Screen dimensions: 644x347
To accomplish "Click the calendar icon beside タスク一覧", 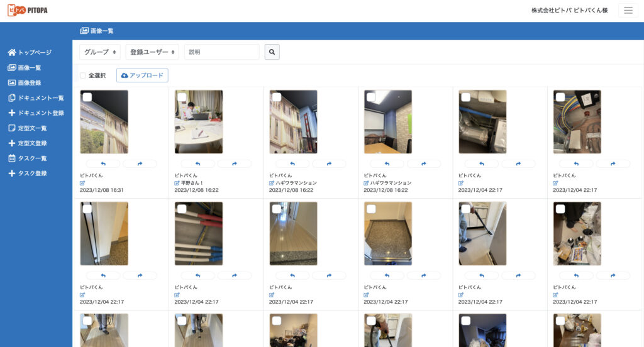I will [x=12, y=158].
